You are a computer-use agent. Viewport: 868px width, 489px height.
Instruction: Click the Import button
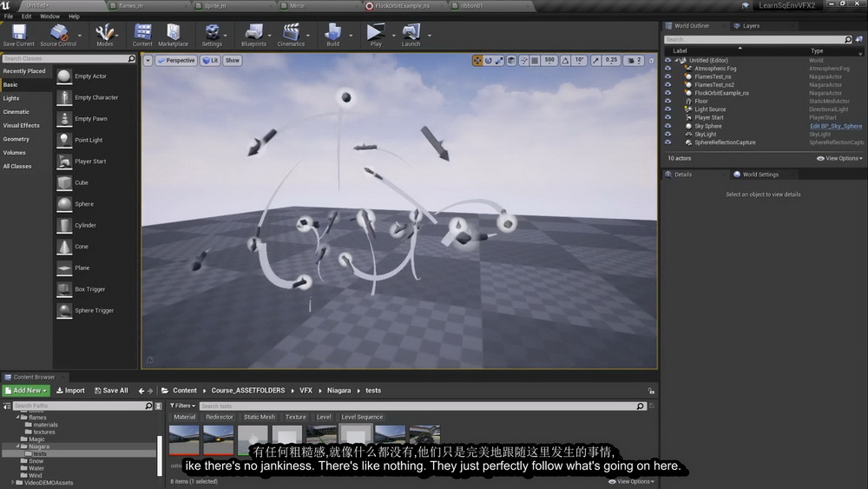click(x=70, y=391)
